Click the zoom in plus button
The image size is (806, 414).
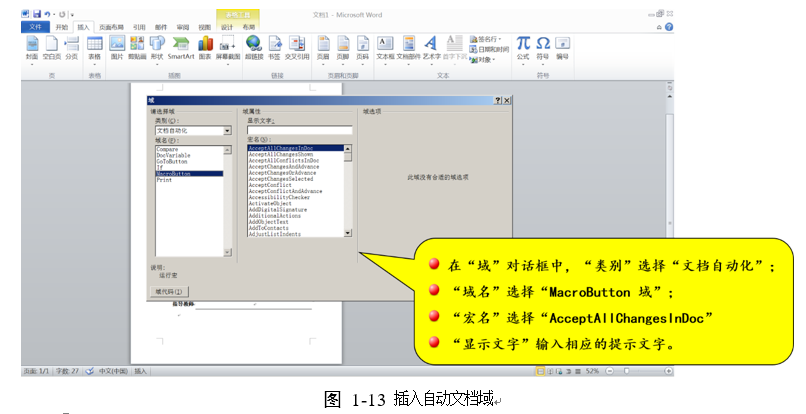(668, 371)
